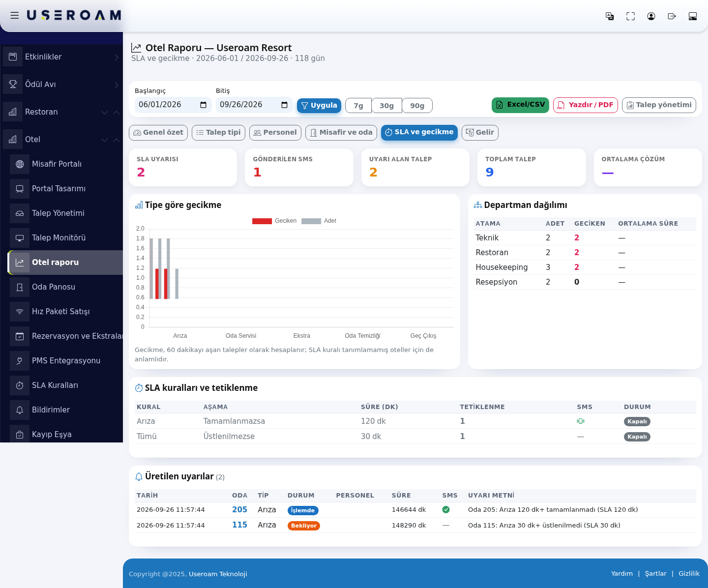Image resolution: width=708 pixels, height=588 pixels.
Task: Open the hamburger menu icon
Action: (15, 16)
